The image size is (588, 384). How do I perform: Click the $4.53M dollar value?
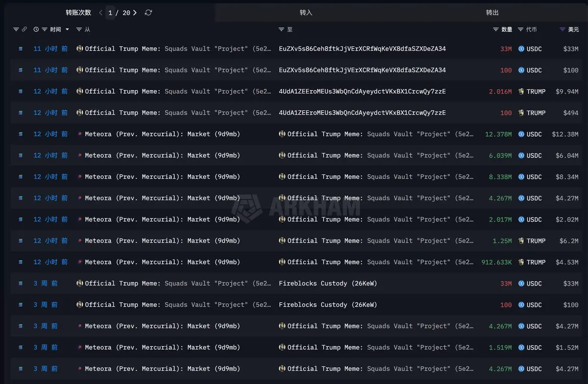coord(567,262)
